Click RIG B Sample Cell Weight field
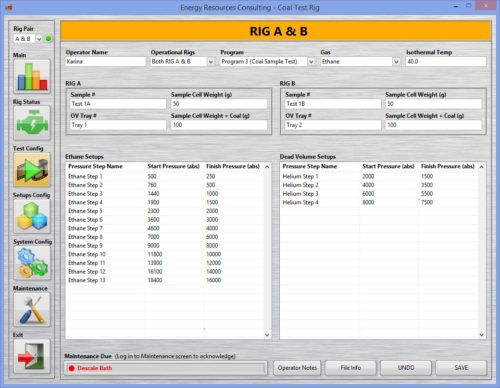500x388 pixels. pos(433,104)
